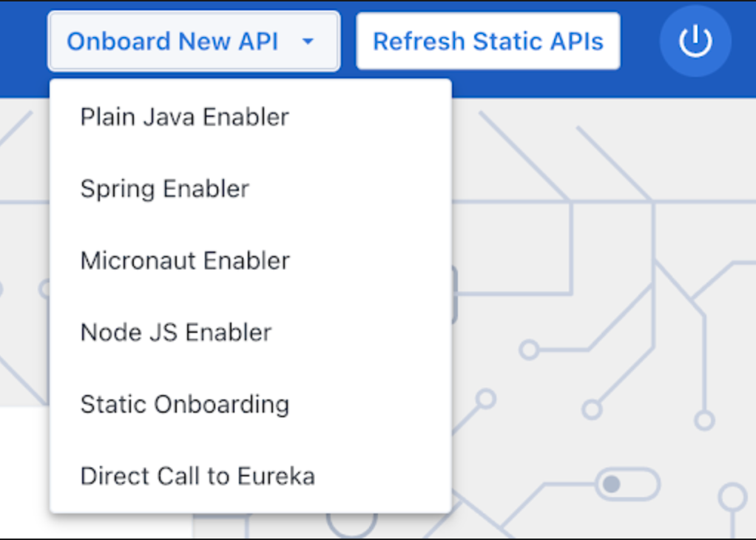Click the Refresh Static APIs button
The image size is (756, 540).
pos(487,41)
